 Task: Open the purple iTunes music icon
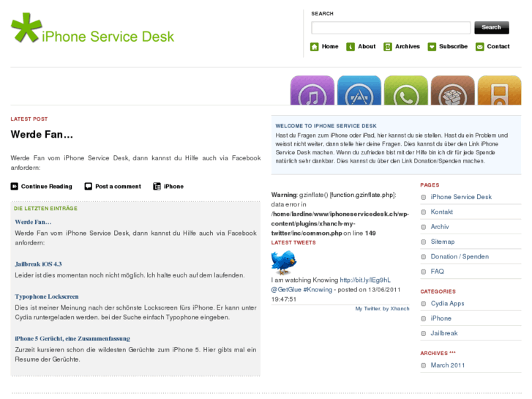click(x=312, y=90)
